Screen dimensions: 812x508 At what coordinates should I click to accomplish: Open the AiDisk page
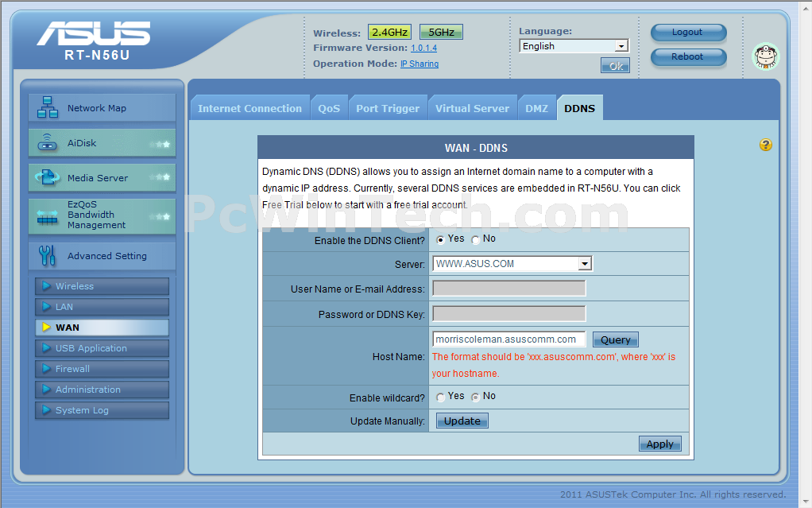click(x=102, y=143)
